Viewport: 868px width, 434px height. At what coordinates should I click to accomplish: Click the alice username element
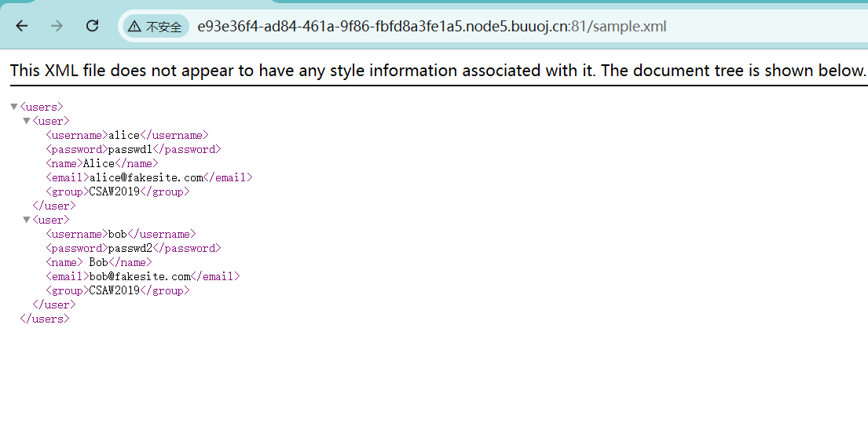point(126,135)
